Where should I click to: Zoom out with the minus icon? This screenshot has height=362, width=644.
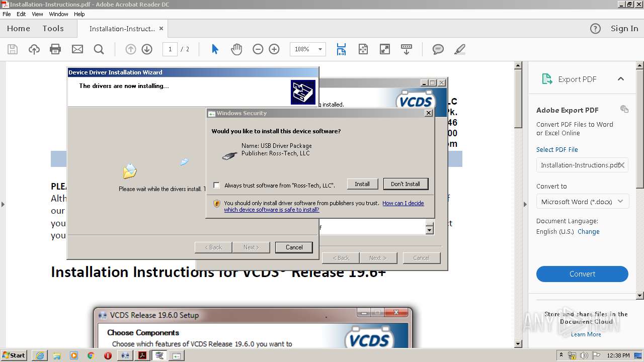(258, 49)
